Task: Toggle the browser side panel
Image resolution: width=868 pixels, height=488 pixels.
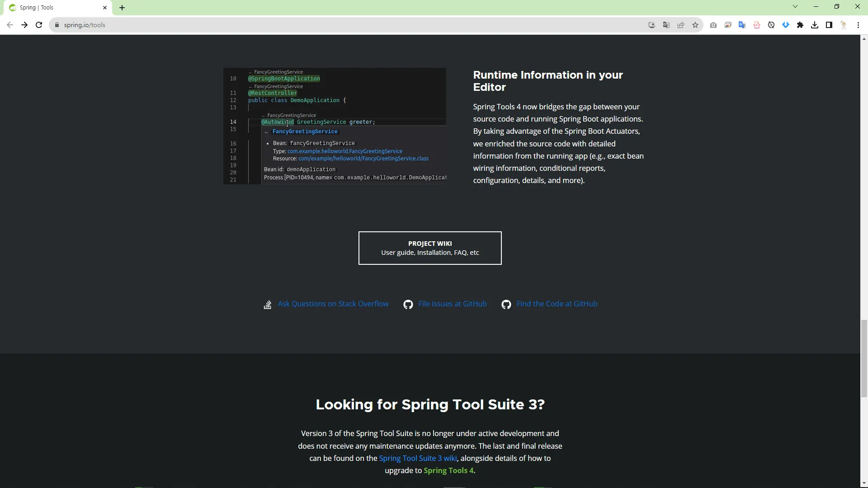Action: [x=829, y=25]
